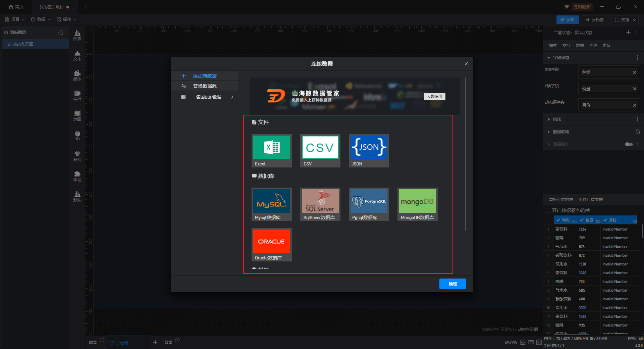This screenshot has height=349, width=644.
Task: Open the 控件 controls panel
Action: click(77, 96)
